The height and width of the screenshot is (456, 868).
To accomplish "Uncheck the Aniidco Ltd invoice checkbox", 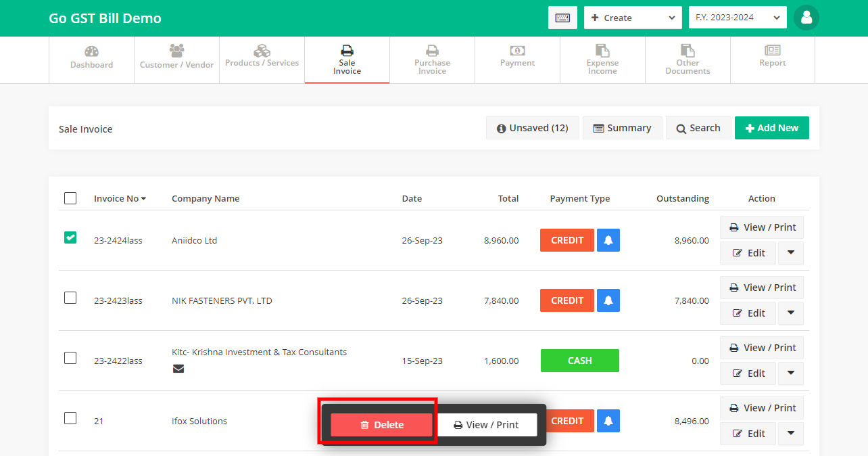I will (x=70, y=237).
